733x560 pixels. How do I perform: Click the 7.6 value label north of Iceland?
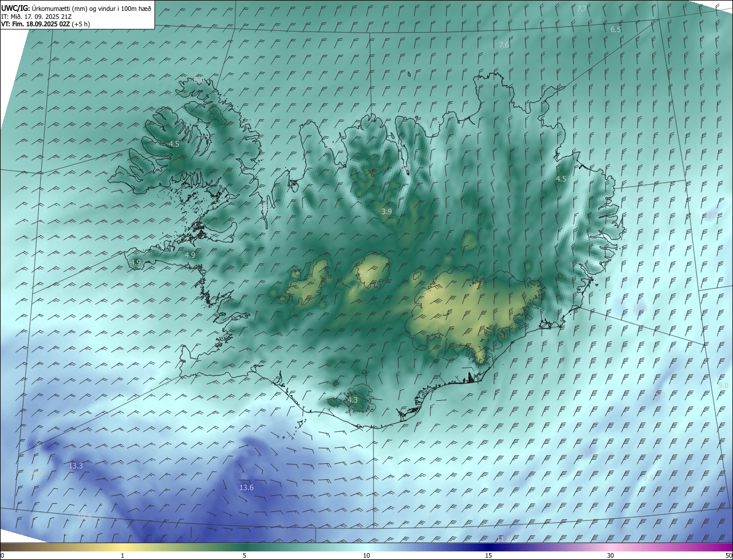click(x=504, y=45)
